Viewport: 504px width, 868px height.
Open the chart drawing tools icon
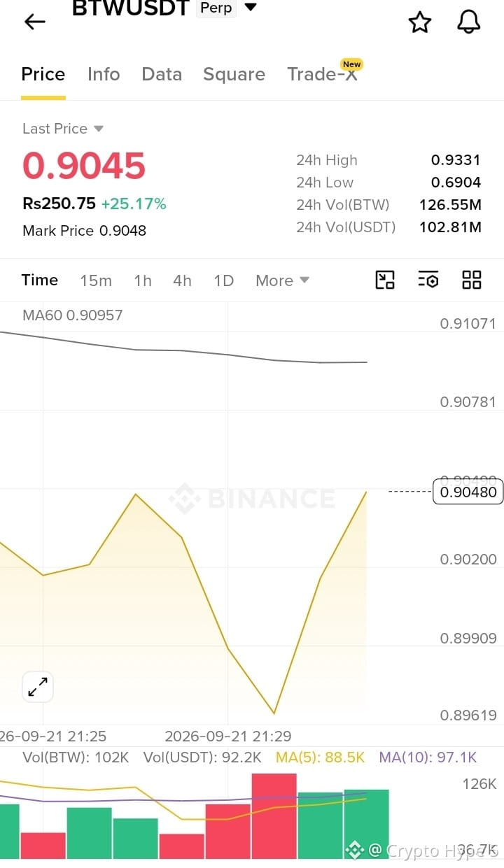coord(385,280)
